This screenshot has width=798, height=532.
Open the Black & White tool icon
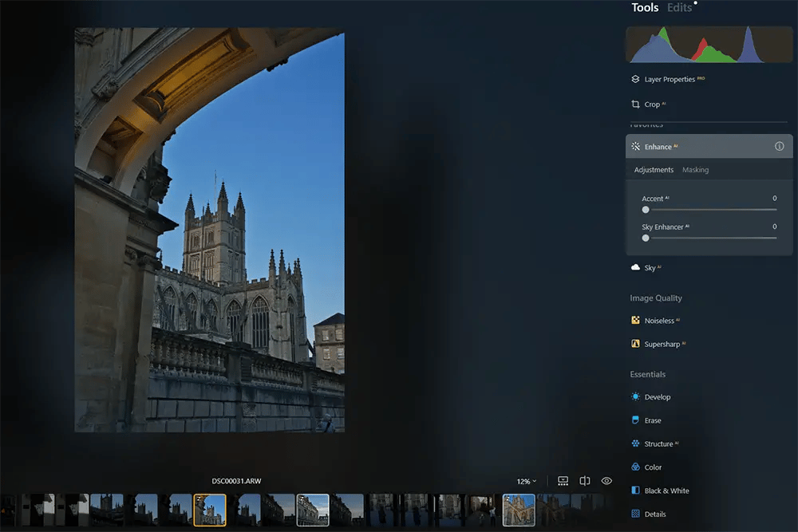click(635, 491)
